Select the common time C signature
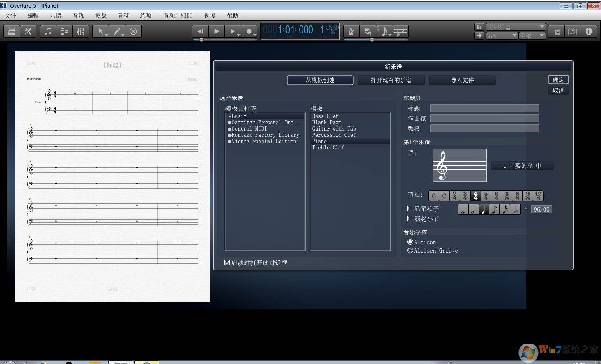Viewport: 601px width, 364px height. click(434, 195)
